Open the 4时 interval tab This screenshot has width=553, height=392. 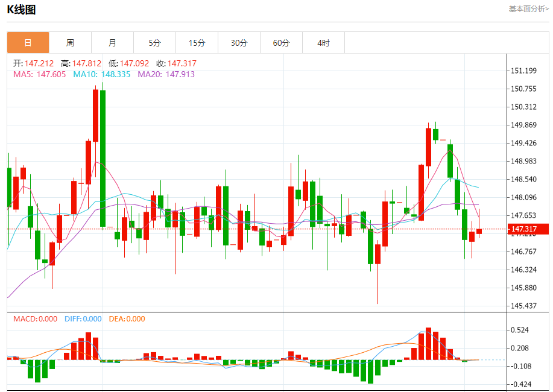(323, 43)
